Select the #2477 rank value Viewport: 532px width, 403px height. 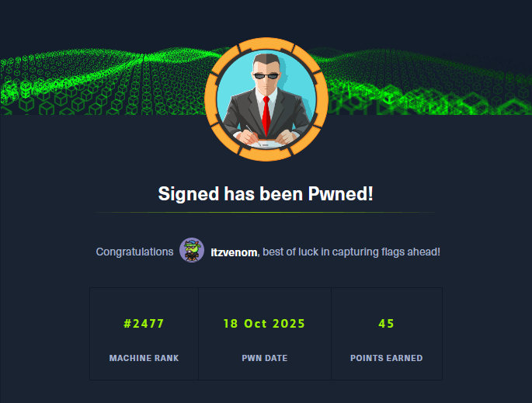(144, 324)
